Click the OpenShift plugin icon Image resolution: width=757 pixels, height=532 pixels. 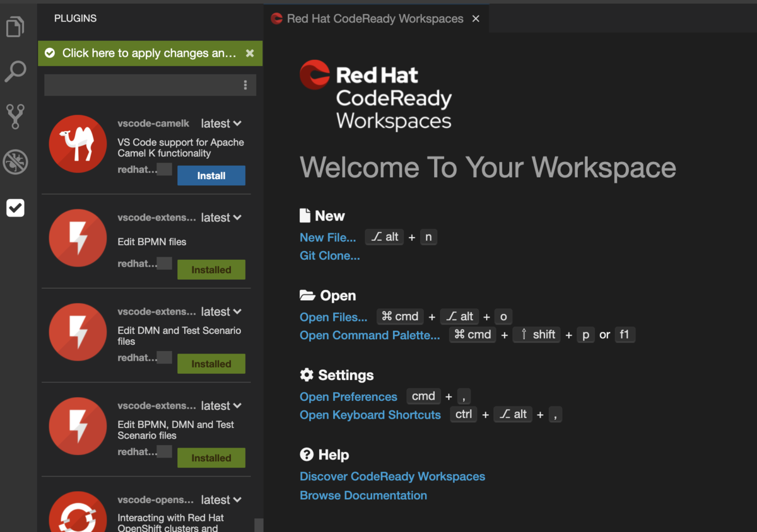(x=78, y=512)
